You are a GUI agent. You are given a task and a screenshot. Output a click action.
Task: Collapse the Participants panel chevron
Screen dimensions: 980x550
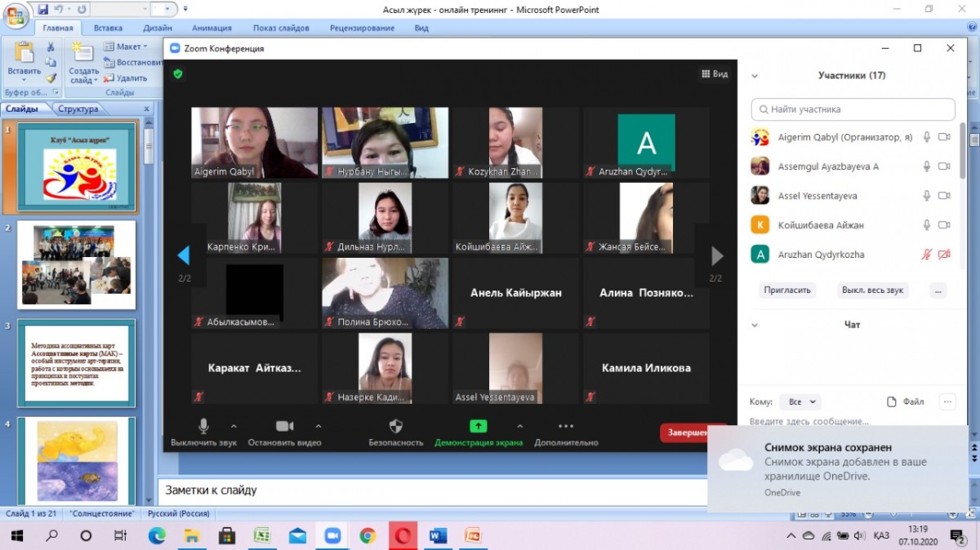point(755,76)
